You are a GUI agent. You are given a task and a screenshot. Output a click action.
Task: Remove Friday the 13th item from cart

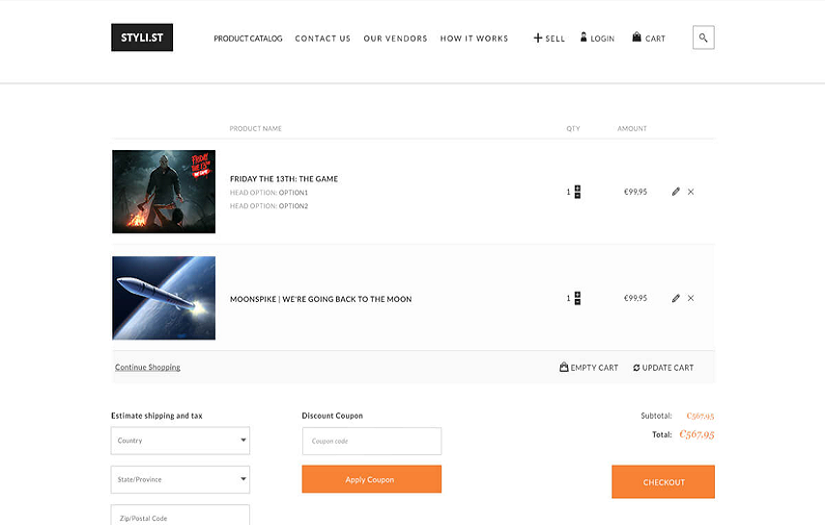click(691, 191)
